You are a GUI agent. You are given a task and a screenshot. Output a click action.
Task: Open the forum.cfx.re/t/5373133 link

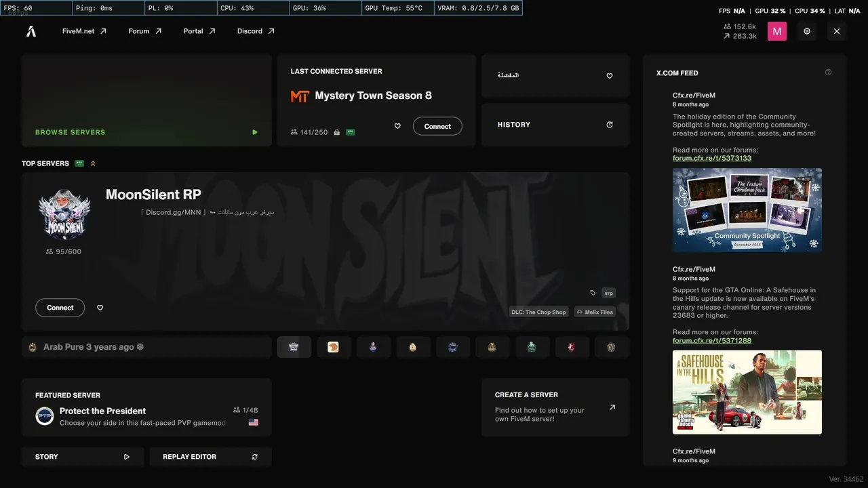pos(712,158)
